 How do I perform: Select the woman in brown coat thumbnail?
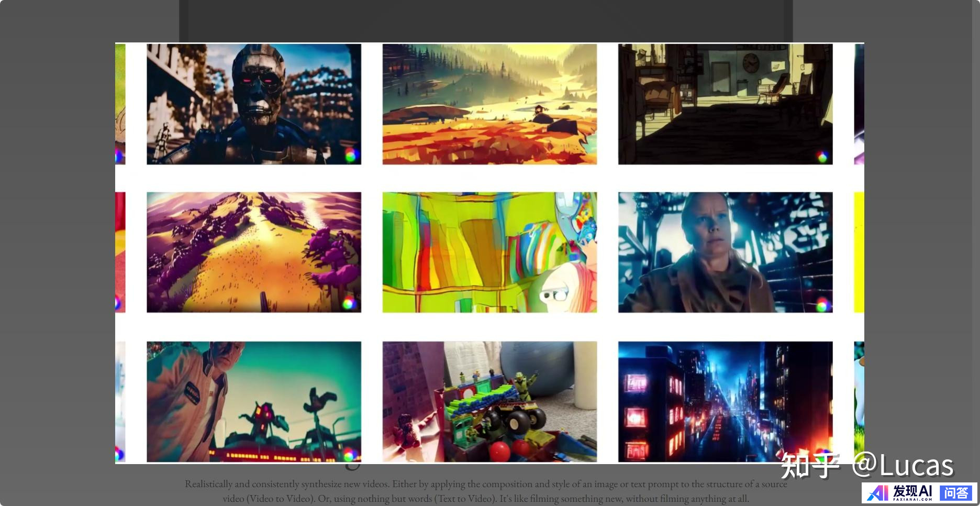(x=725, y=252)
